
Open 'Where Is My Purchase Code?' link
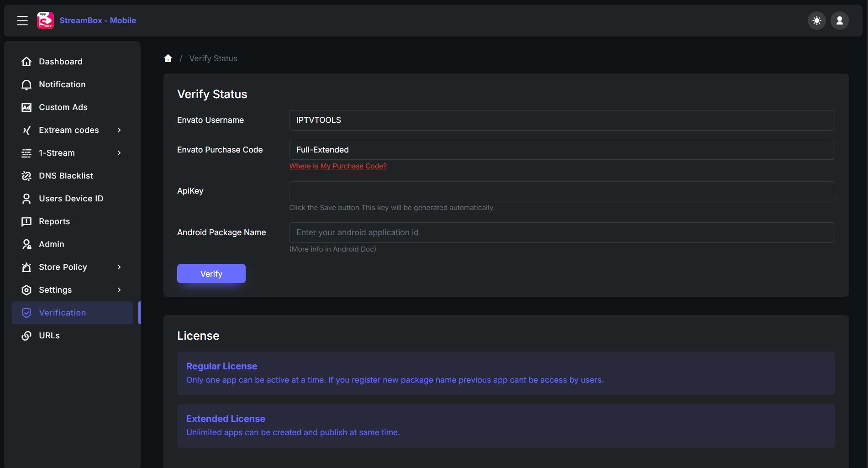[338, 166]
